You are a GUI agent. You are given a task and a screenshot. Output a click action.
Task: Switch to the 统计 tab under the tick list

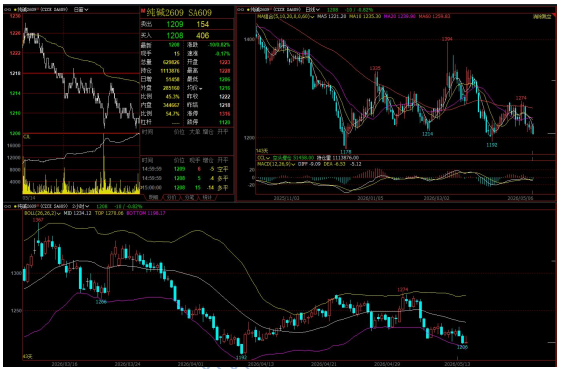(207, 197)
